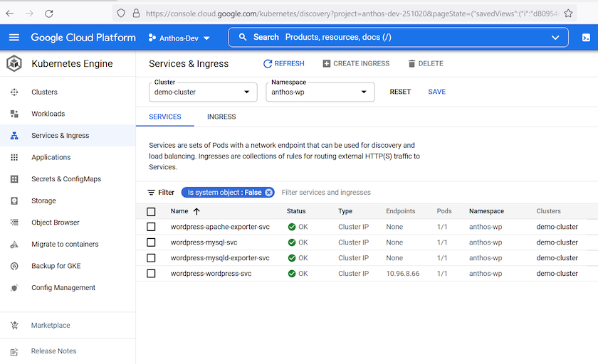Activate Cloud Shell terminal icon
Screen dimensions: 598x364
(585, 38)
